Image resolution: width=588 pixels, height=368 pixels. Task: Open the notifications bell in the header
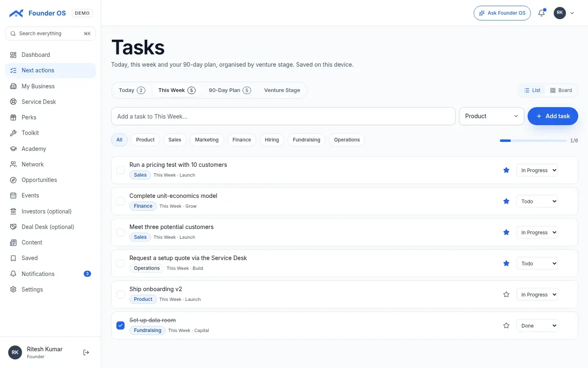(541, 13)
